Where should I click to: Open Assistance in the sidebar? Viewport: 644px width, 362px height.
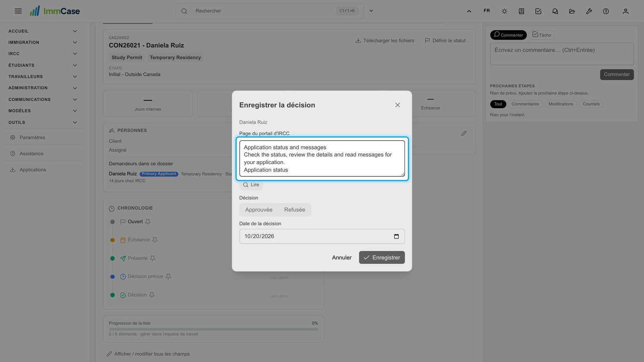[43, 154]
